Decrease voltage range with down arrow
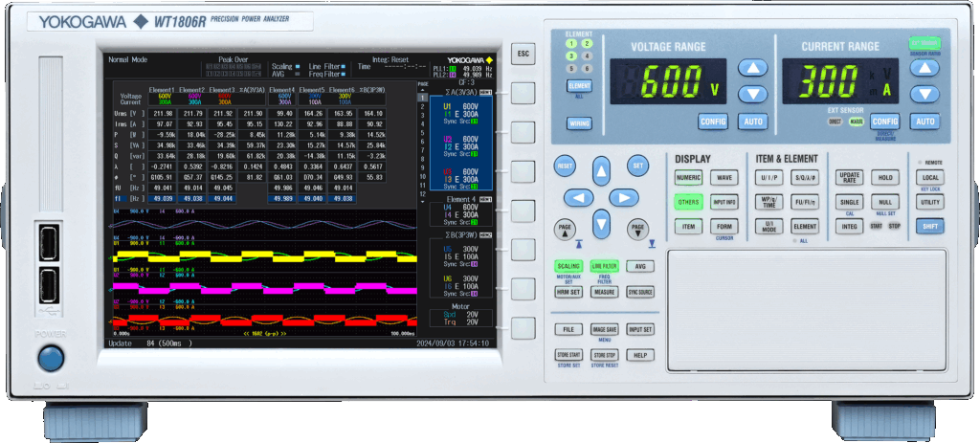The height and width of the screenshot is (443, 980). [x=755, y=94]
